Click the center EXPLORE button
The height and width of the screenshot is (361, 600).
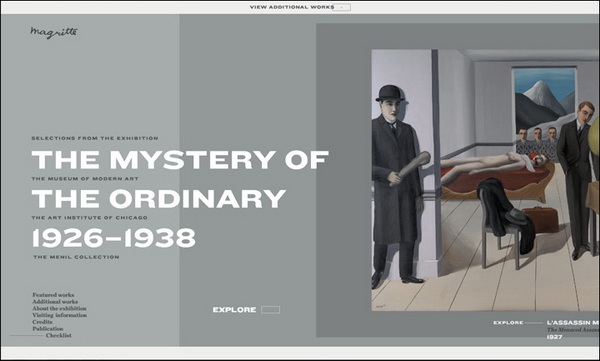[x=234, y=310]
